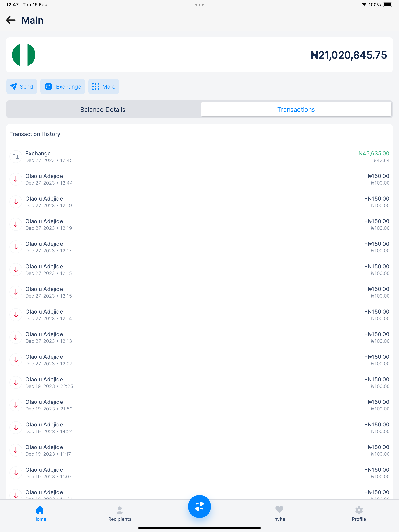Tap the battery status icon
Viewport: 399px width, 532px height.
[388, 4]
